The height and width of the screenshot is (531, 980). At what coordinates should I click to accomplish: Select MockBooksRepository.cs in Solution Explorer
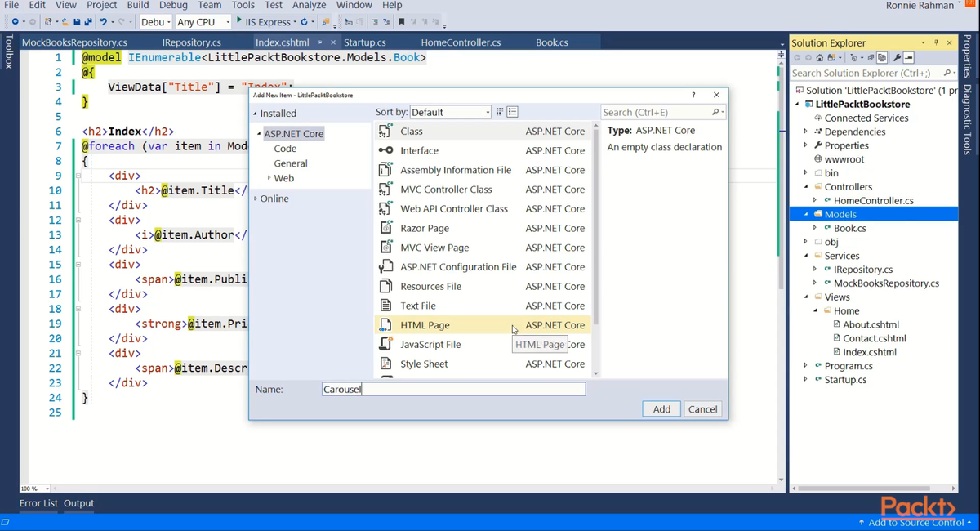tap(886, 283)
